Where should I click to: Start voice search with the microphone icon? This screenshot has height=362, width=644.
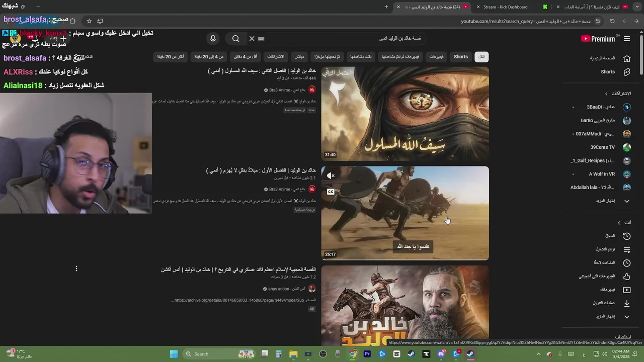213,39
